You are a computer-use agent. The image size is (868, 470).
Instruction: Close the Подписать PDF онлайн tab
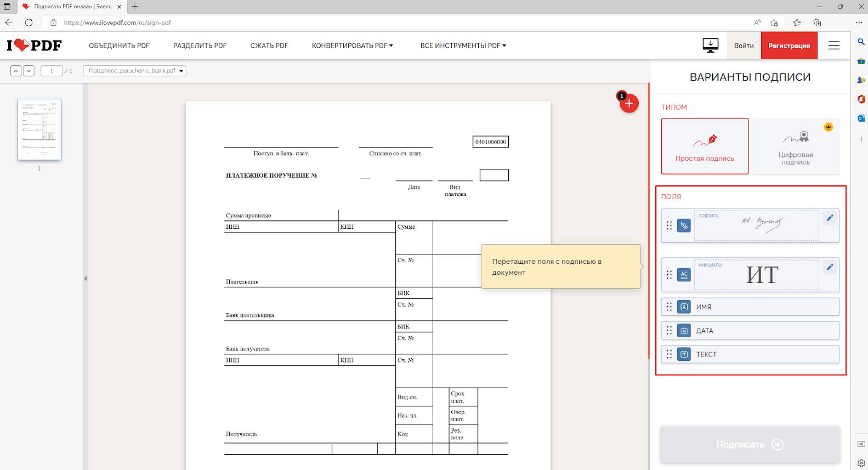(120, 7)
